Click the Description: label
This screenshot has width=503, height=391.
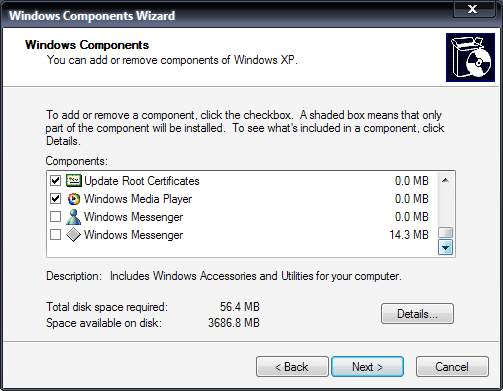coord(74,276)
